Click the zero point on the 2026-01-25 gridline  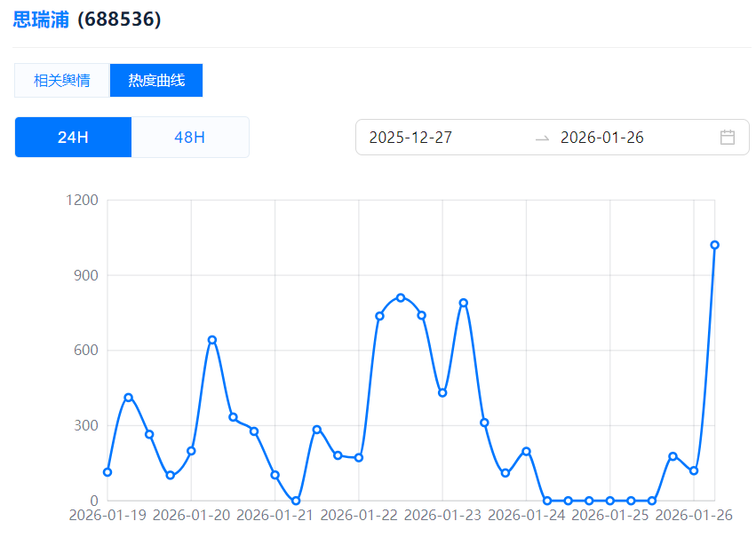point(610,501)
